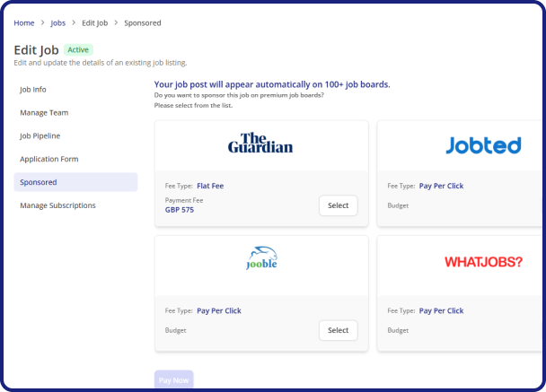Click the Active status badge
This screenshot has width=546, height=392.
point(78,49)
